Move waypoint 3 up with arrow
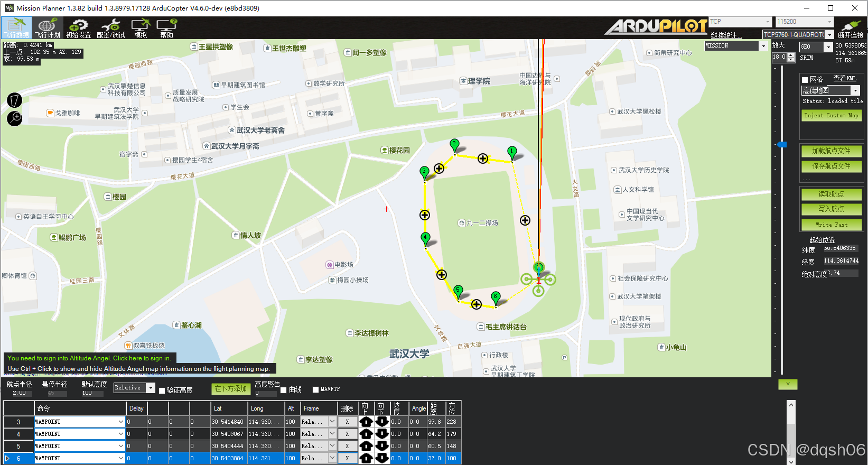This screenshot has width=868, height=465. pyautogui.click(x=366, y=422)
